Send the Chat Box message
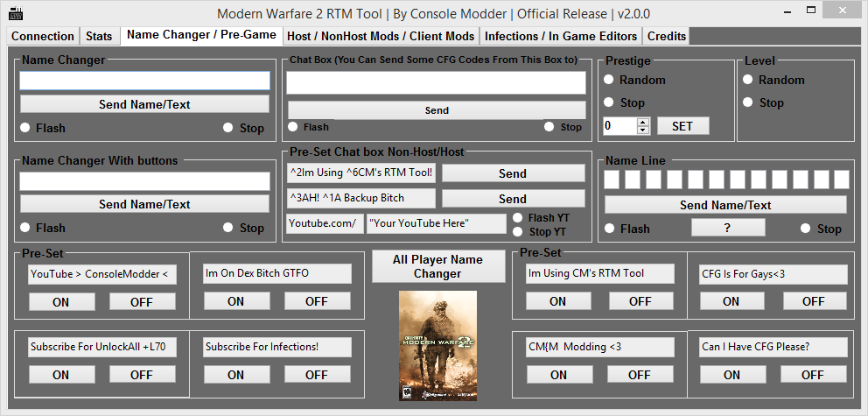The height and width of the screenshot is (416, 868). point(437,110)
